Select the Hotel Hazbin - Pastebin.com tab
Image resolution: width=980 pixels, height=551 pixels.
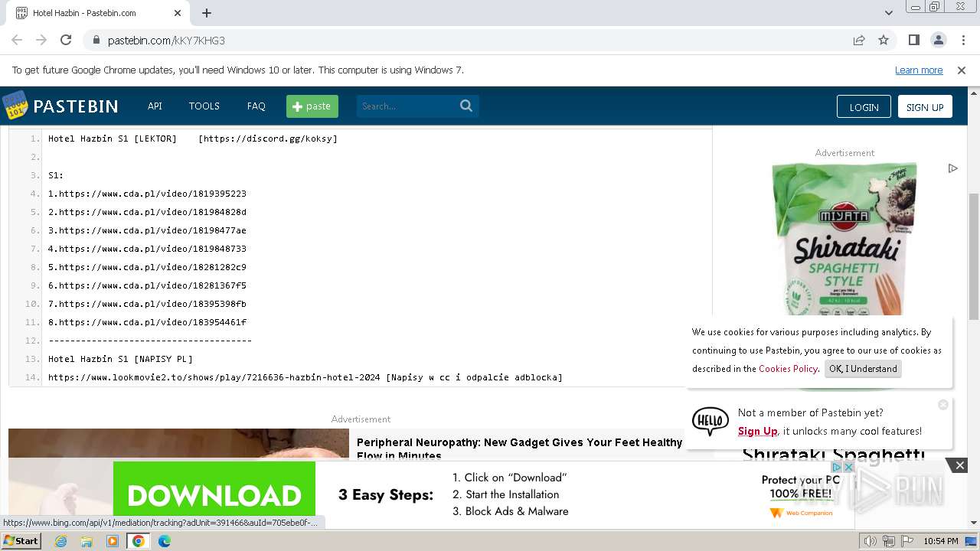[x=98, y=13]
